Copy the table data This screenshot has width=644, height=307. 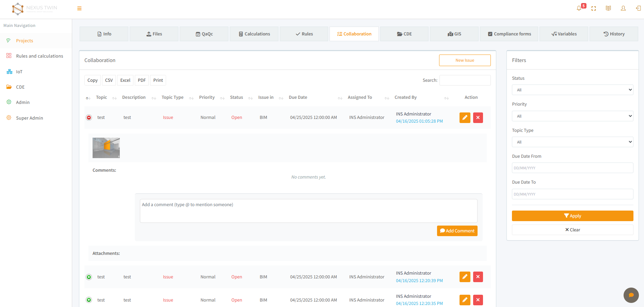(93, 80)
